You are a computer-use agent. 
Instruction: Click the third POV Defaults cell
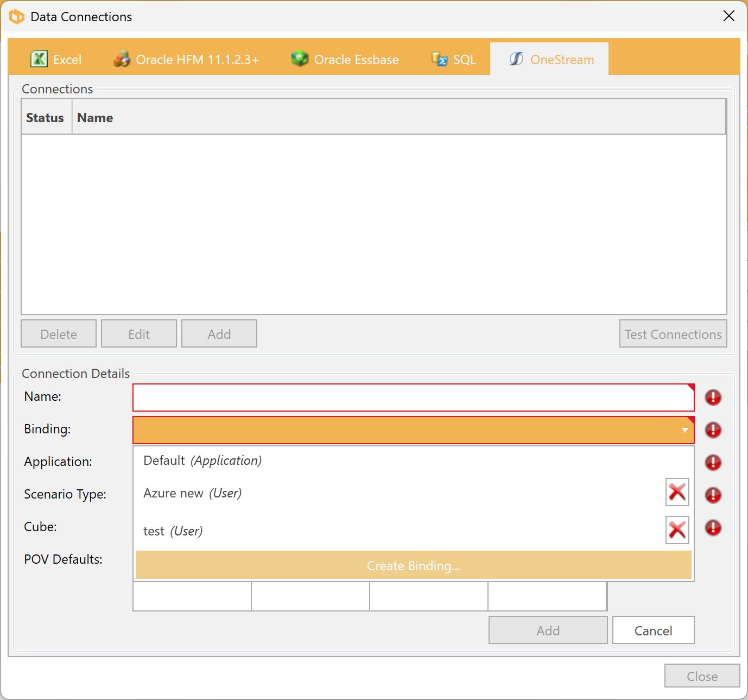pos(429,596)
